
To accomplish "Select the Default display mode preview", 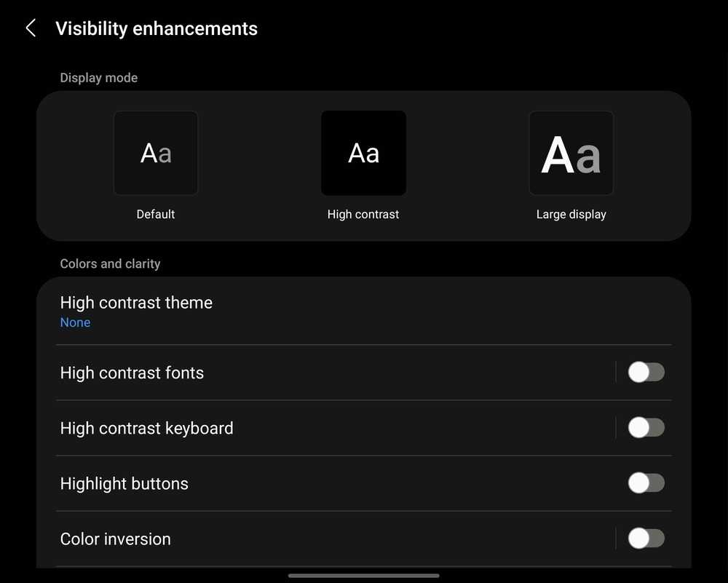I will [x=156, y=153].
